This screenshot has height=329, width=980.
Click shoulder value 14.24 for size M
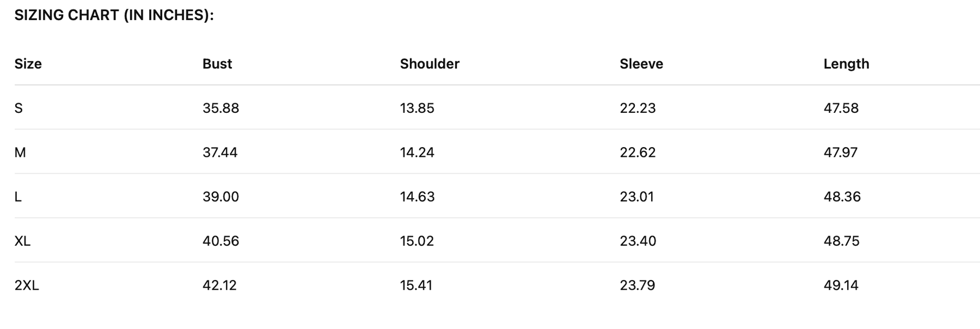417,153
